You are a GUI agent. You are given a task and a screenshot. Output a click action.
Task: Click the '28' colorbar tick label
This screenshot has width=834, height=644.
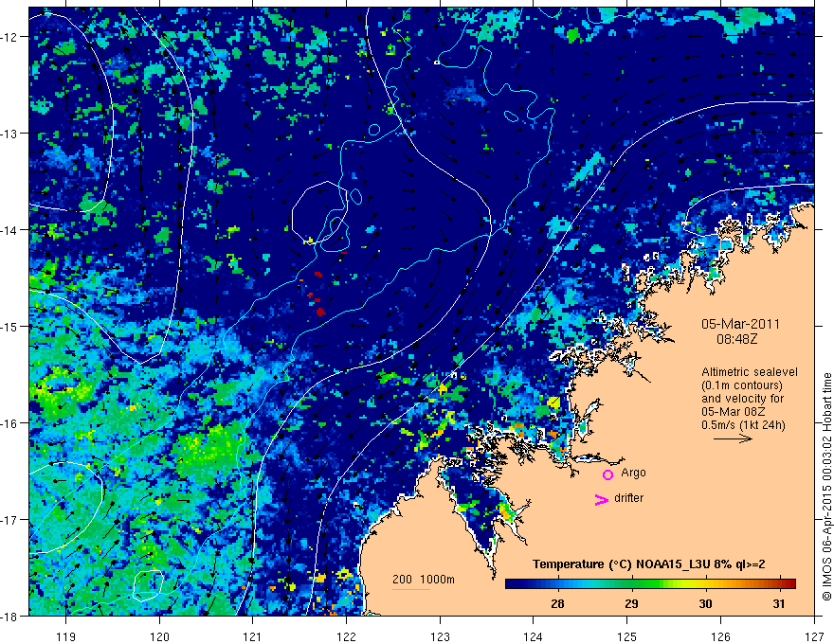coord(557,603)
